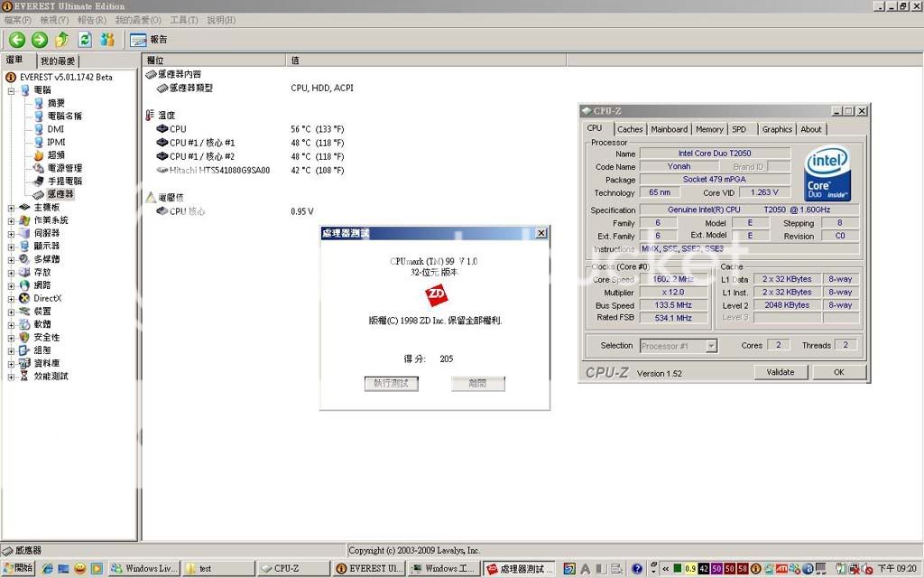
Task: Open the About tab in CPU-Z
Action: coord(811,129)
